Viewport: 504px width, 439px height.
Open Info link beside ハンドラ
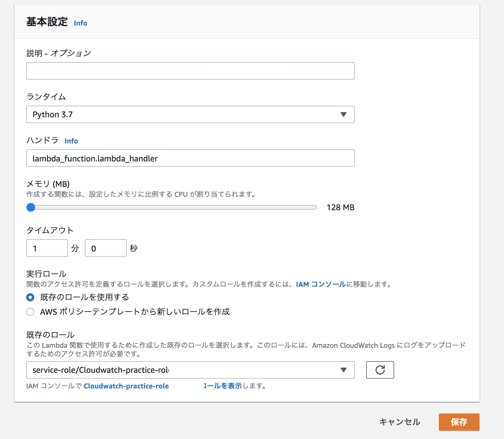[71, 141]
